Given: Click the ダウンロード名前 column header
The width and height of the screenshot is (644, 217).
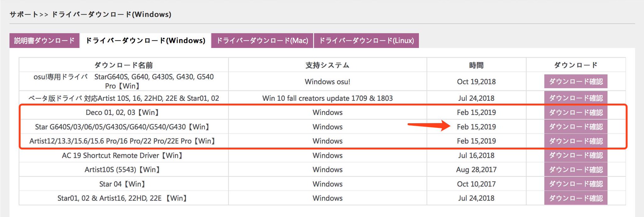Looking at the screenshot, I should [124, 65].
